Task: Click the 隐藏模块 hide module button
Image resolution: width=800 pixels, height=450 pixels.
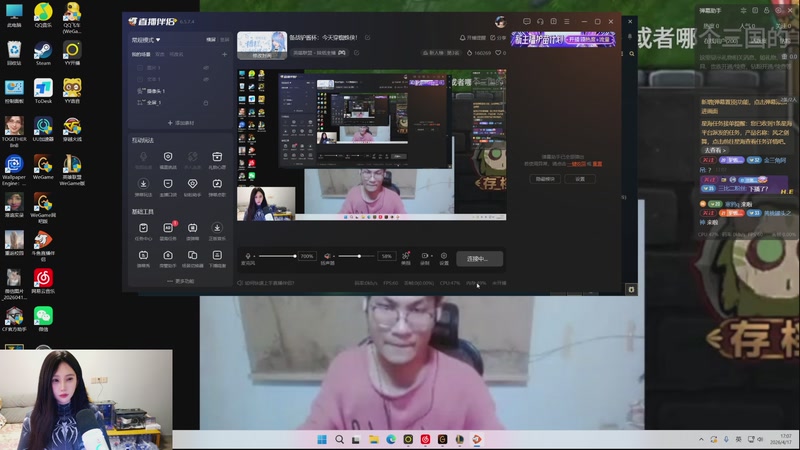Action: pos(545,179)
